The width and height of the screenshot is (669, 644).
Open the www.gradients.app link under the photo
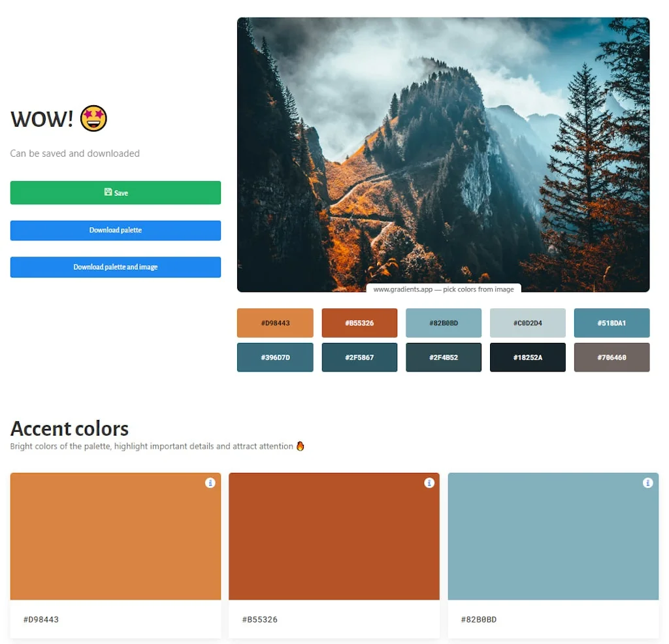[443, 288]
